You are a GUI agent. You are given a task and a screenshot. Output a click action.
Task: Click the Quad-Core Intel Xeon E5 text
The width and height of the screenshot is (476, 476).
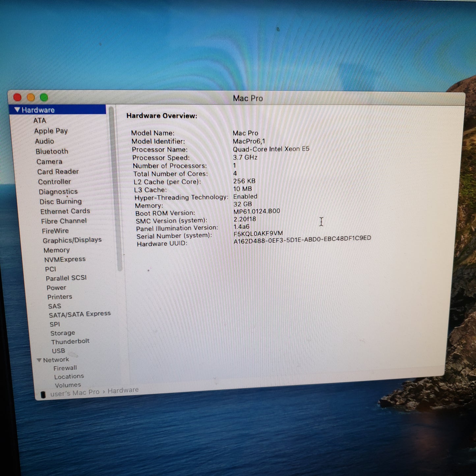click(271, 149)
